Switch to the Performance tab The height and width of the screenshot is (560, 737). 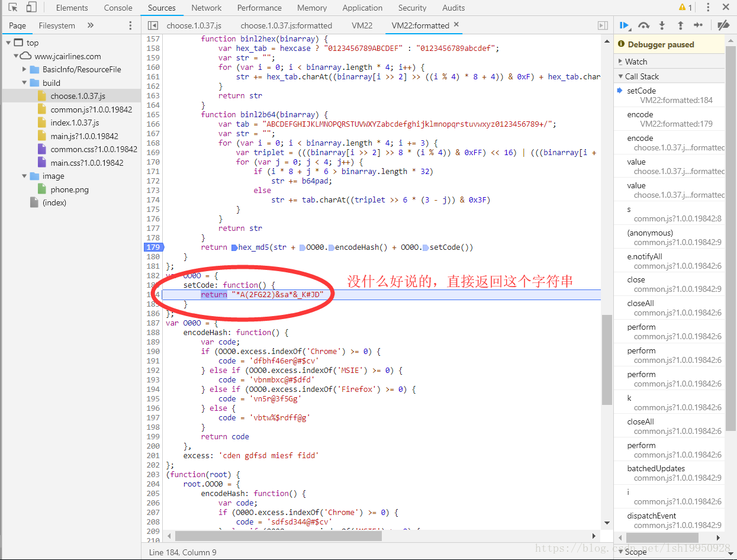[259, 8]
